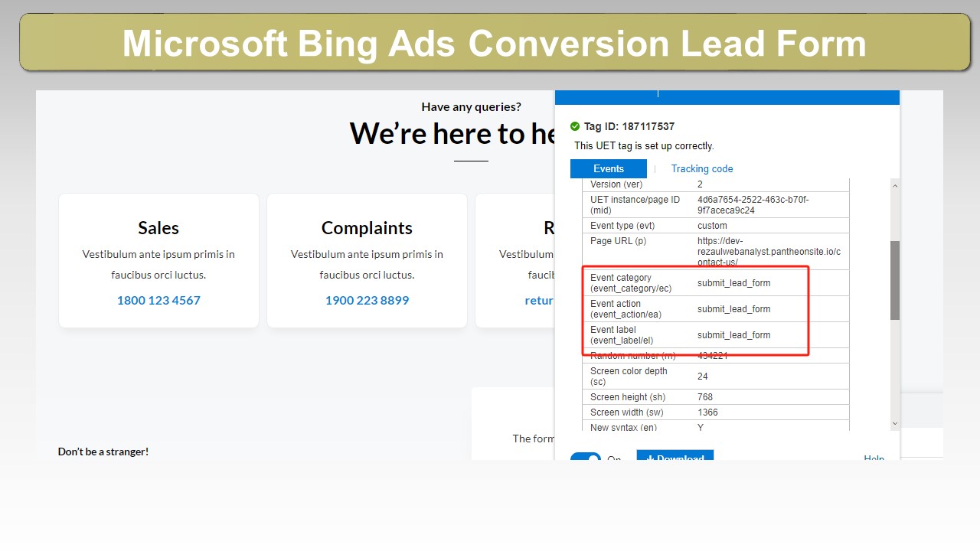Screen dimensions: 980x551
Task: Select the Screen height (sh) label
Action: (628, 397)
